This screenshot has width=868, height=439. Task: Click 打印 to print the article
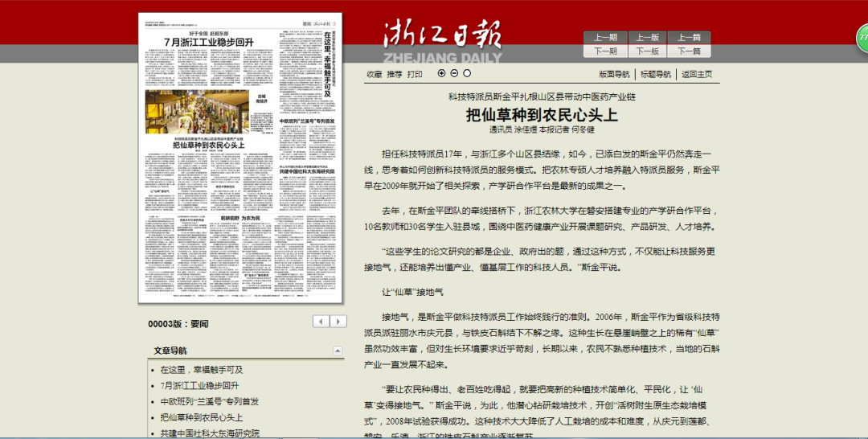pos(415,74)
